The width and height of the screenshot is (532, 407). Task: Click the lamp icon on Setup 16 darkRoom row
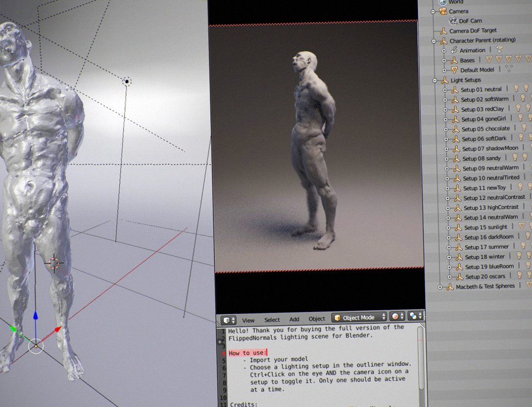(x=528, y=235)
